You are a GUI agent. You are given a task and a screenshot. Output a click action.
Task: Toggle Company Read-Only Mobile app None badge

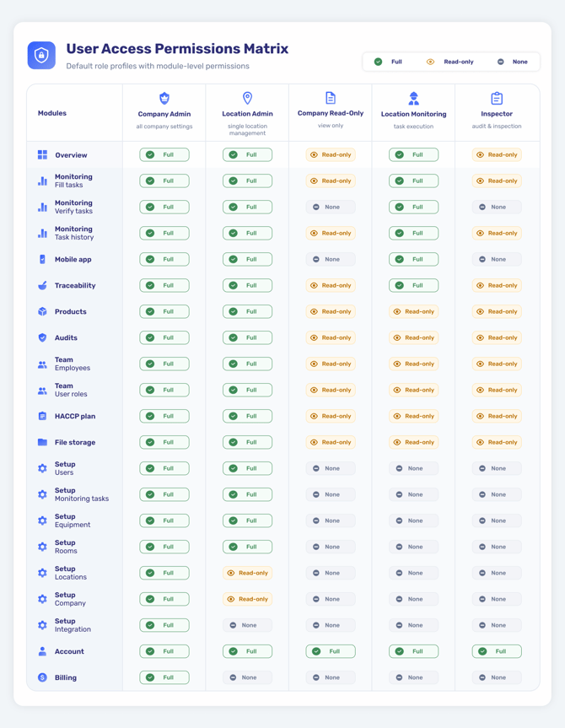point(331,259)
